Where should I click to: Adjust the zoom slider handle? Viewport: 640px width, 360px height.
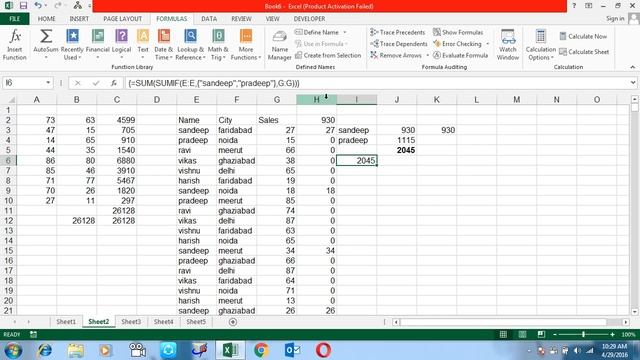[583, 335]
